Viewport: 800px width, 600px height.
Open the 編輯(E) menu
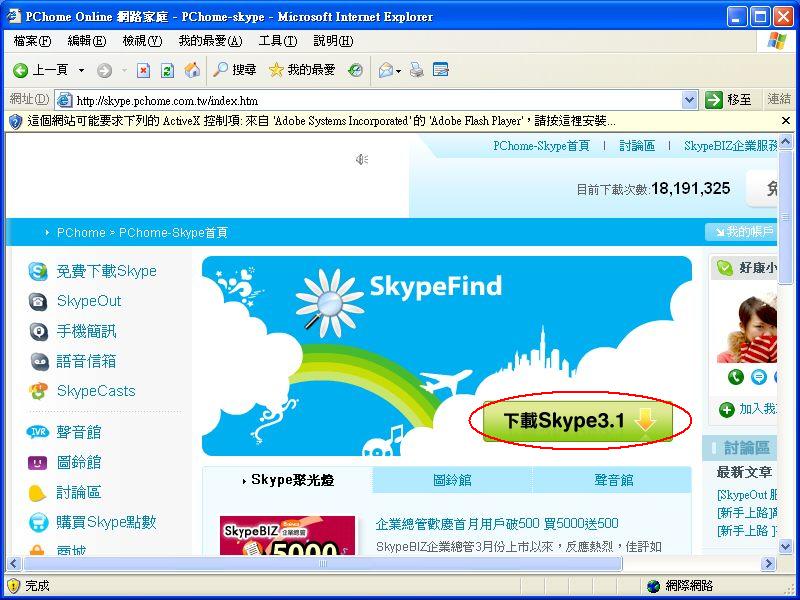pyautogui.click(x=87, y=41)
